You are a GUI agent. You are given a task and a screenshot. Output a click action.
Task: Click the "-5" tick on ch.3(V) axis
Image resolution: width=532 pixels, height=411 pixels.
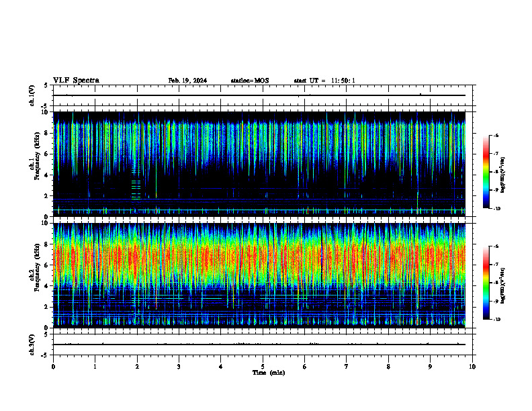coord(45,355)
